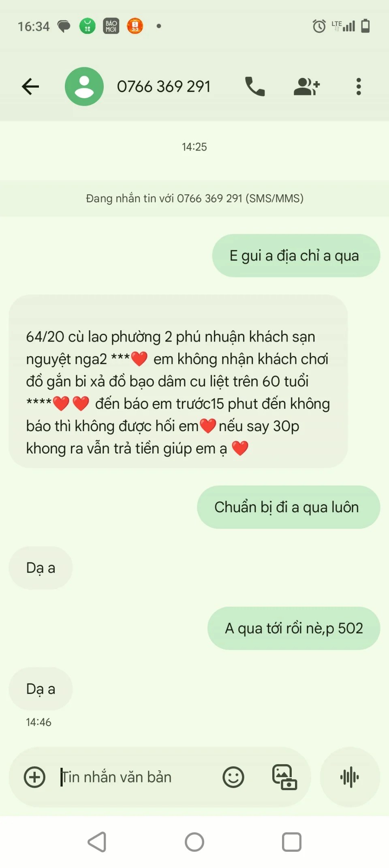This screenshot has height=868, width=389.
Task: Open the three-dot overflow menu
Action: pos(359,86)
